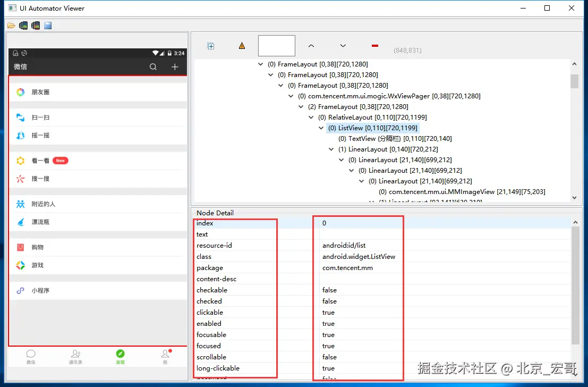Screen dimensions: 588x387
Task: Click the content-desc property name
Action: pyautogui.click(x=216, y=279)
